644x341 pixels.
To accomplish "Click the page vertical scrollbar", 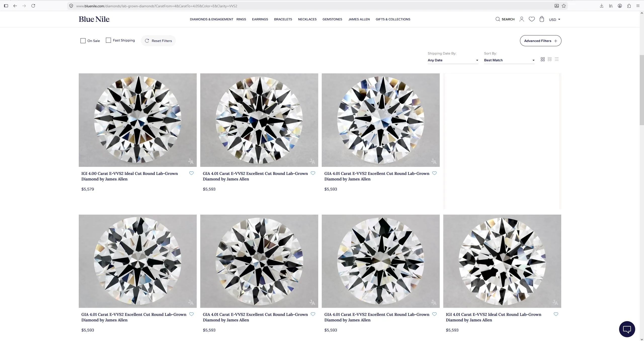I will coord(642,90).
